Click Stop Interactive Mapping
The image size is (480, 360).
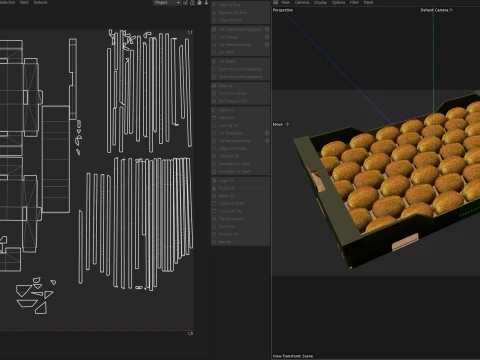240,77
